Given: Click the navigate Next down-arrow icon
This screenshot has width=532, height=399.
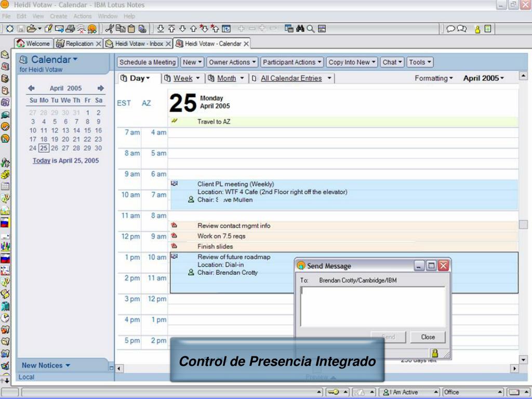Looking at the screenshot, I should point(182,29).
